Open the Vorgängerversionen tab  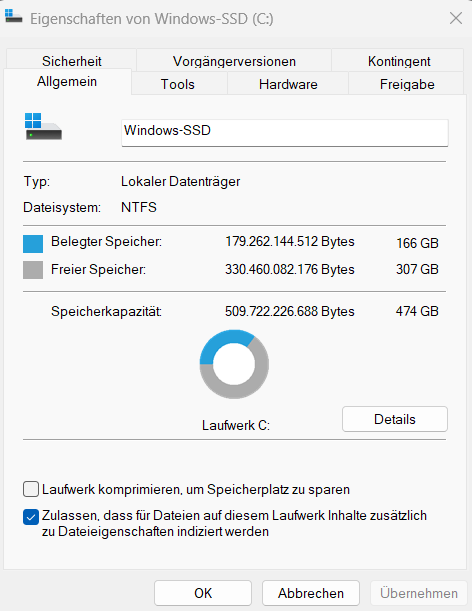coord(234,60)
